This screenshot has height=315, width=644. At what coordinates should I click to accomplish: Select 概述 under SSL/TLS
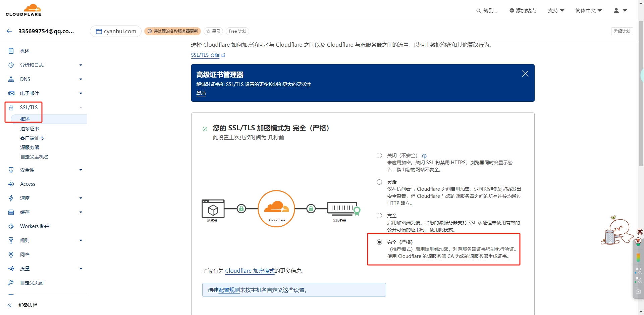point(25,119)
